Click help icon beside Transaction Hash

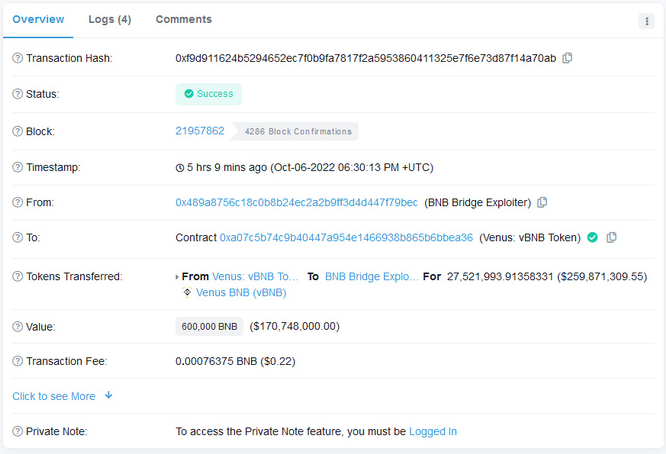point(17,58)
